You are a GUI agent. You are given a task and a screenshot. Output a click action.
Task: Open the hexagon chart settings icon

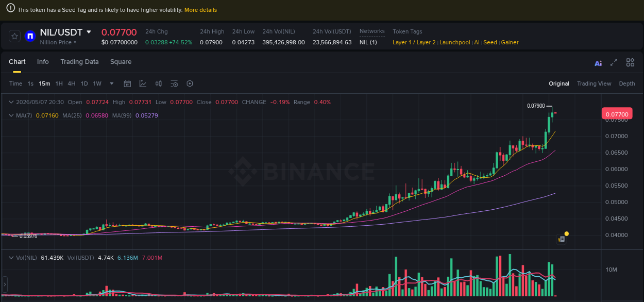coord(190,83)
